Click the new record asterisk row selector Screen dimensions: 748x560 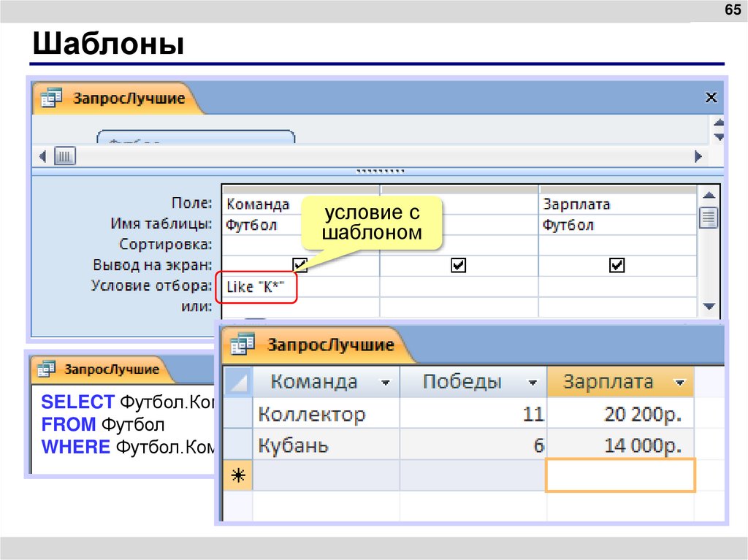pos(237,475)
